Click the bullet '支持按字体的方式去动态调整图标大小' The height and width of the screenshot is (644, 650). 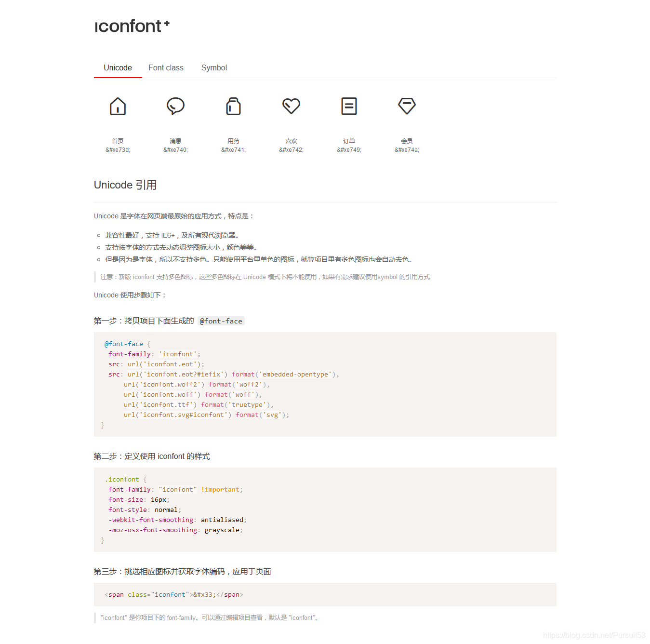coord(181,247)
